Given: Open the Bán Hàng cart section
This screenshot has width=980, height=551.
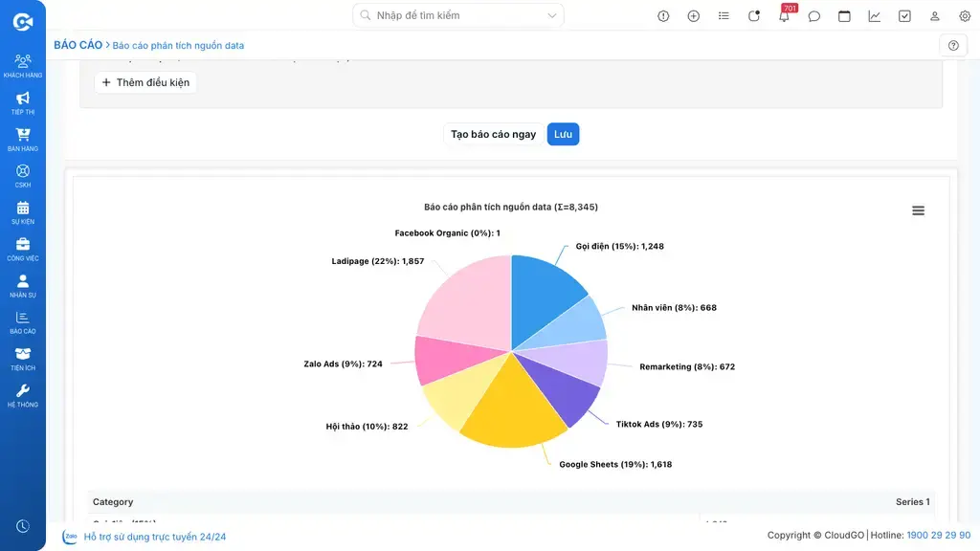Looking at the screenshot, I should [x=23, y=140].
